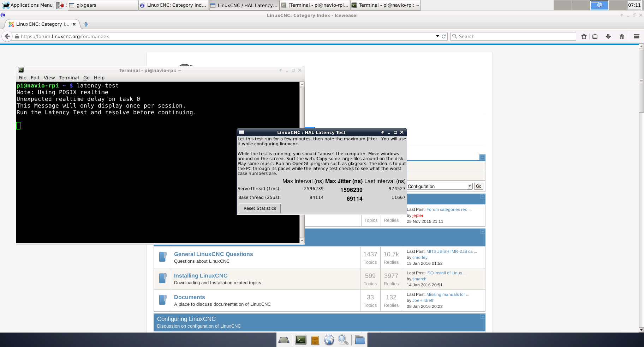Screen dimensions: 644x347
Task: Click the browser Search field
Action: point(513,36)
